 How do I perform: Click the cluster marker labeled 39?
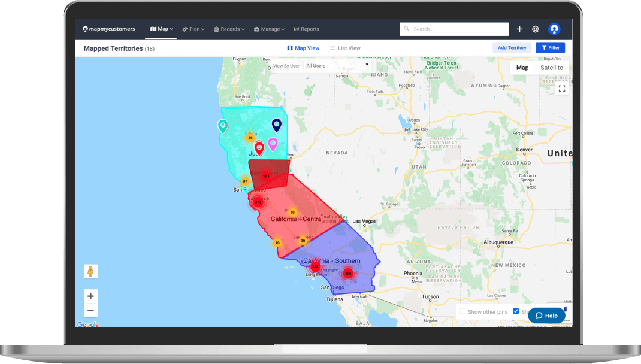303,241
